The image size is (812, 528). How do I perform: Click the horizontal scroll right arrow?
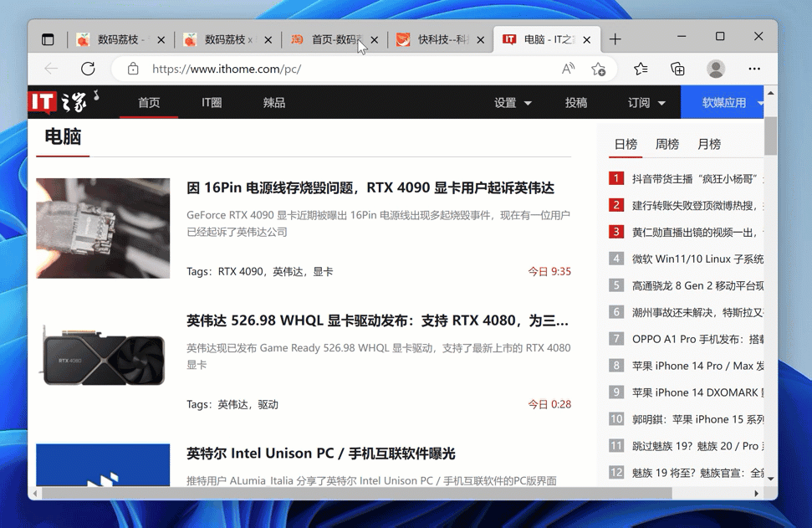757,494
